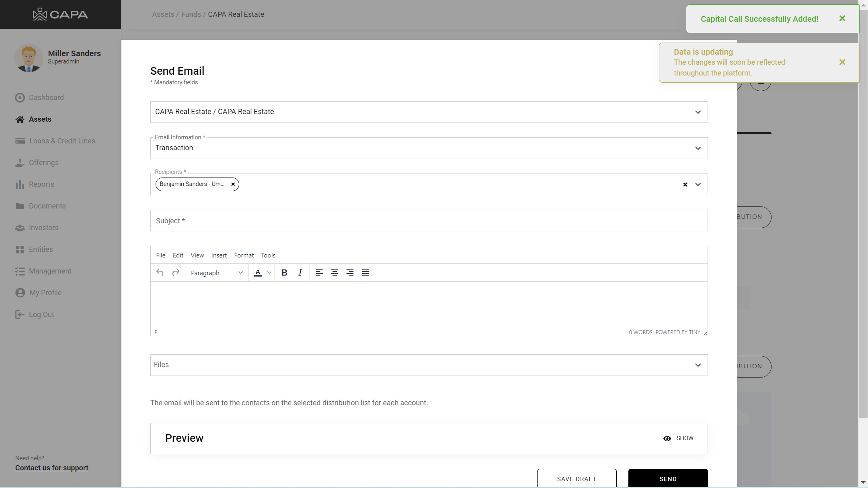
Task: Open the text color picker arrow
Action: tap(269, 273)
